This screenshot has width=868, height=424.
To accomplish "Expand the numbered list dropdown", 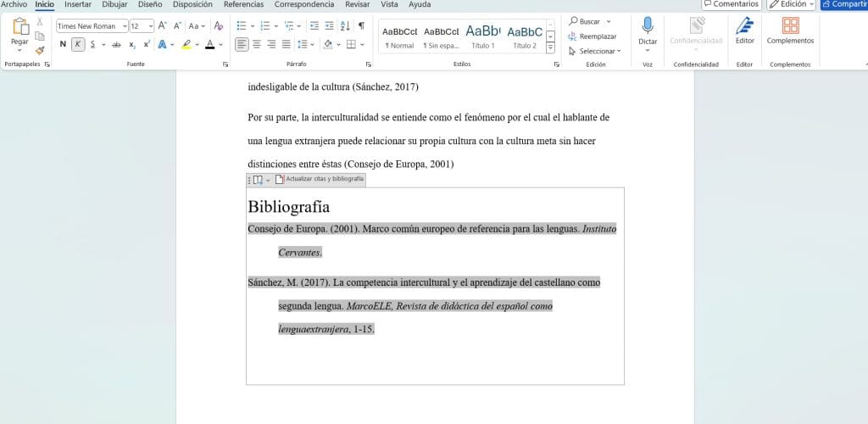I will tap(276, 26).
